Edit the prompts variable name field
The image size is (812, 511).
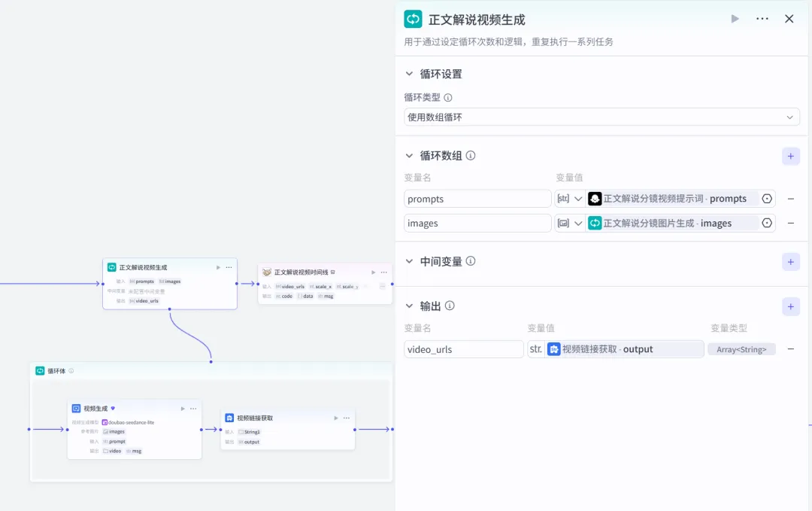tap(477, 199)
